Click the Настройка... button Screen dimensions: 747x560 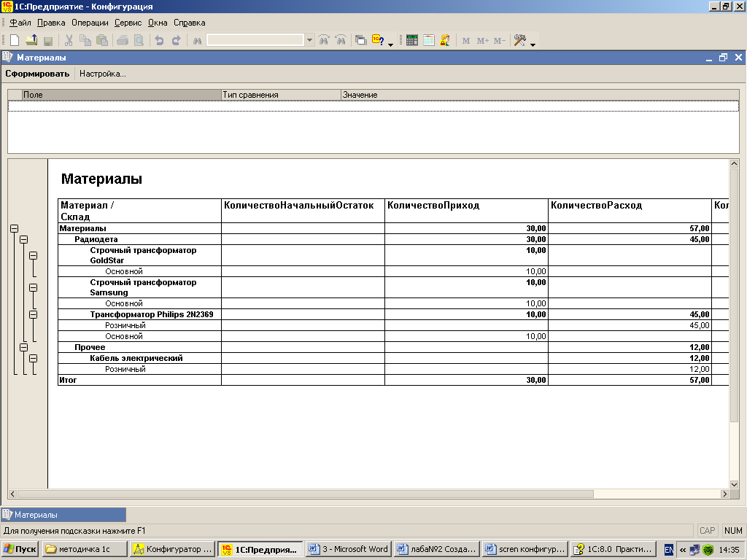103,74
